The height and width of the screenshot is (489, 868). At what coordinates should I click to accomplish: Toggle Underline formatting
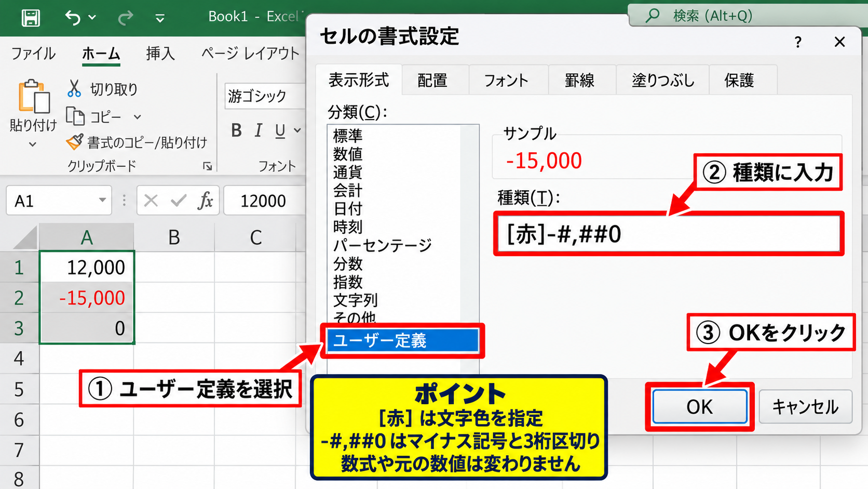coord(280,131)
